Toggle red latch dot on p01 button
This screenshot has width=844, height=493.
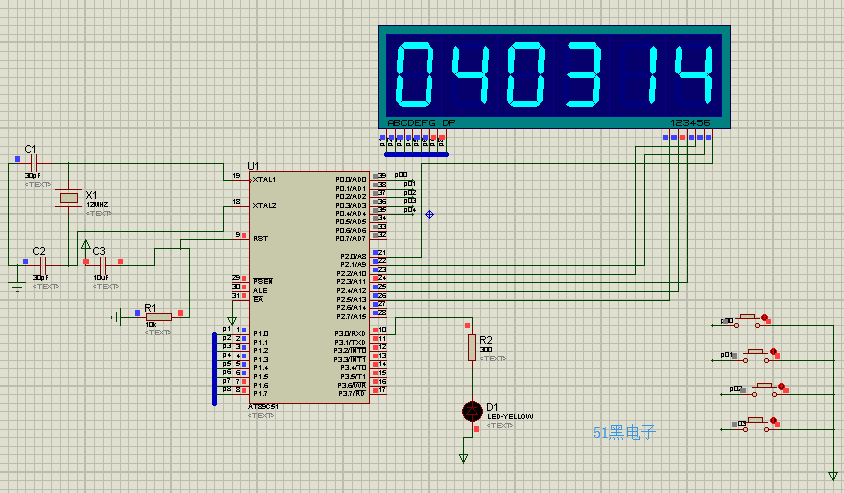pyautogui.click(x=773, y=351)
